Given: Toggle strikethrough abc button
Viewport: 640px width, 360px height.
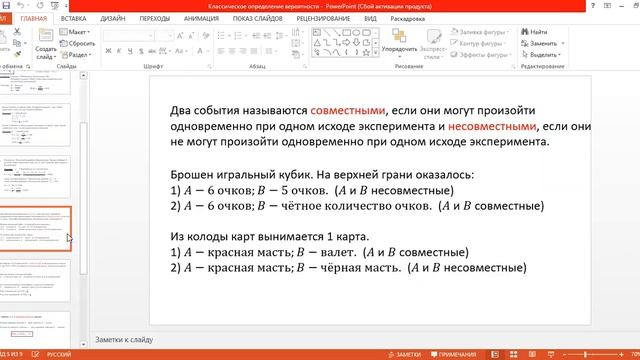Looking at the screenshot, I should [x=152, y=51].
